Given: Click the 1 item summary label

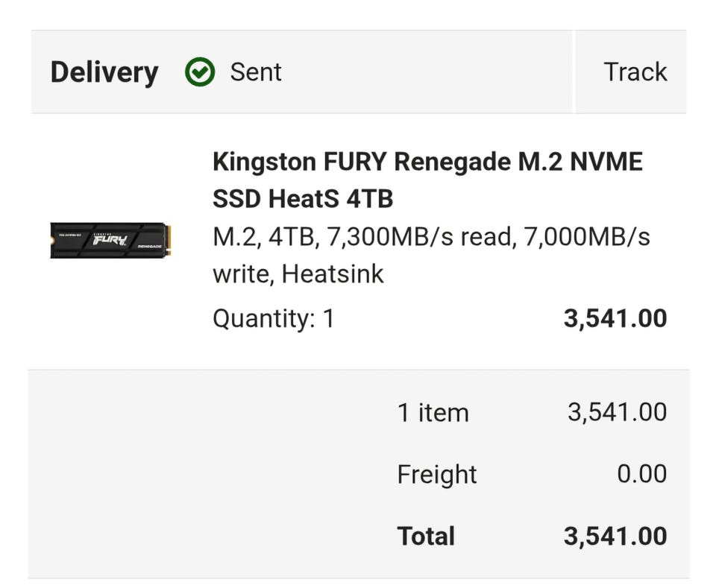Looking at the screenshot, I should click(x=433, y=412).
